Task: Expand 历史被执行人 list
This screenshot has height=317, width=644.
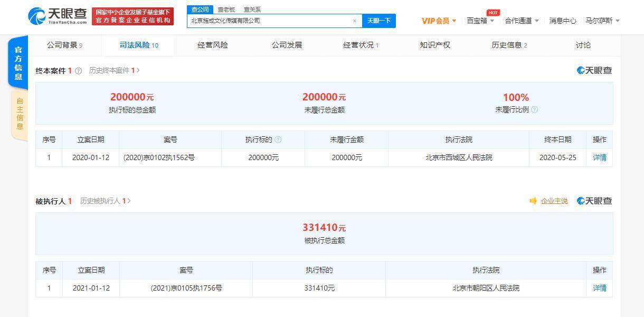Action: point(105,201)
